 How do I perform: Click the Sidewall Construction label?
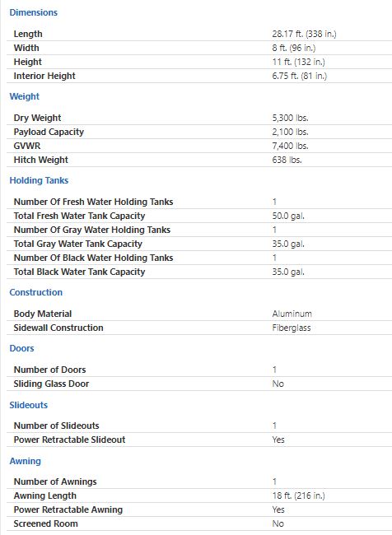pos(58,328)
